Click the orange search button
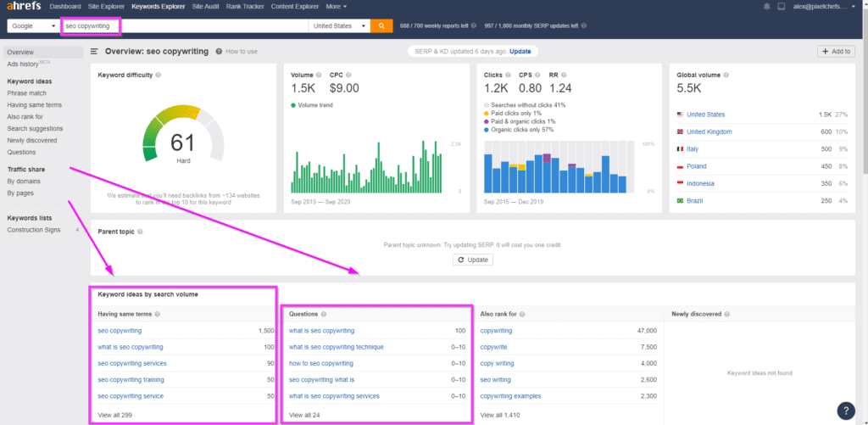 (x=381, y=26)
